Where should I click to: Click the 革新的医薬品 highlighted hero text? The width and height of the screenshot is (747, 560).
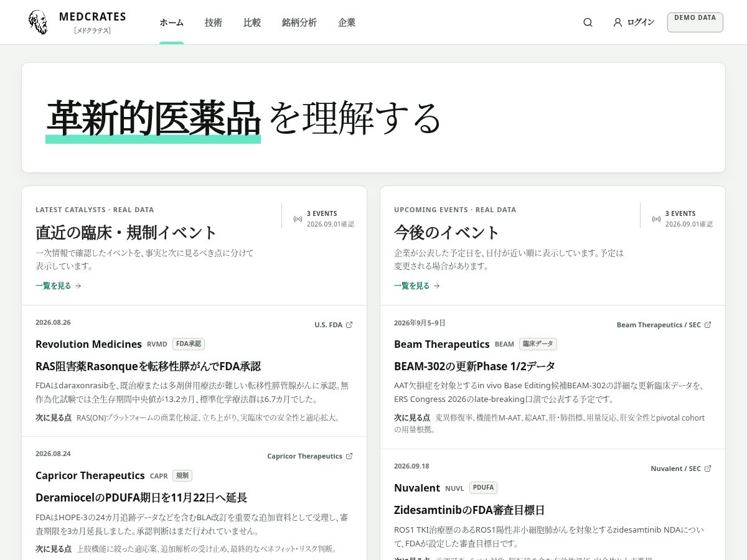(x=153, y=118)
